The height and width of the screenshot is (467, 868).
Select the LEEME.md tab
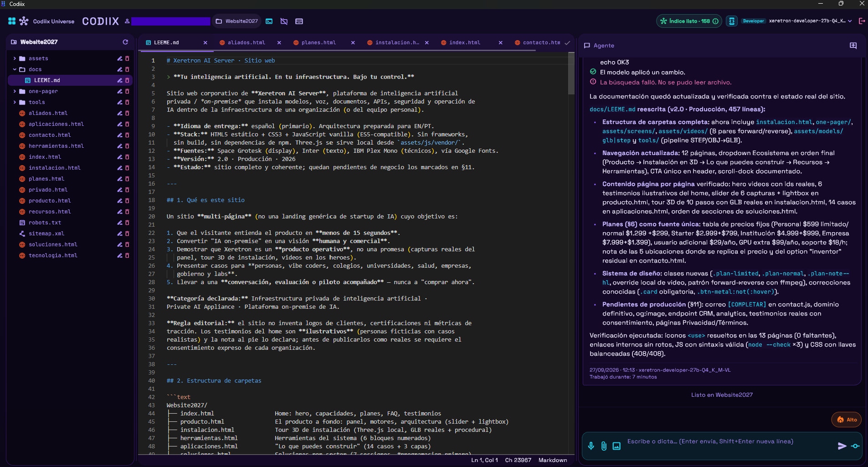pos(166,42)
